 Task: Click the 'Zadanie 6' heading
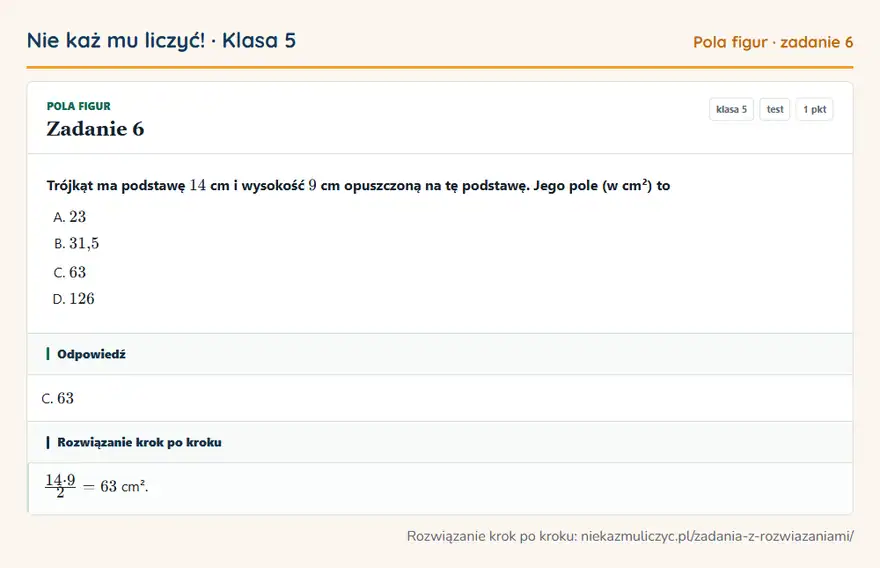(x=95, y=129)
